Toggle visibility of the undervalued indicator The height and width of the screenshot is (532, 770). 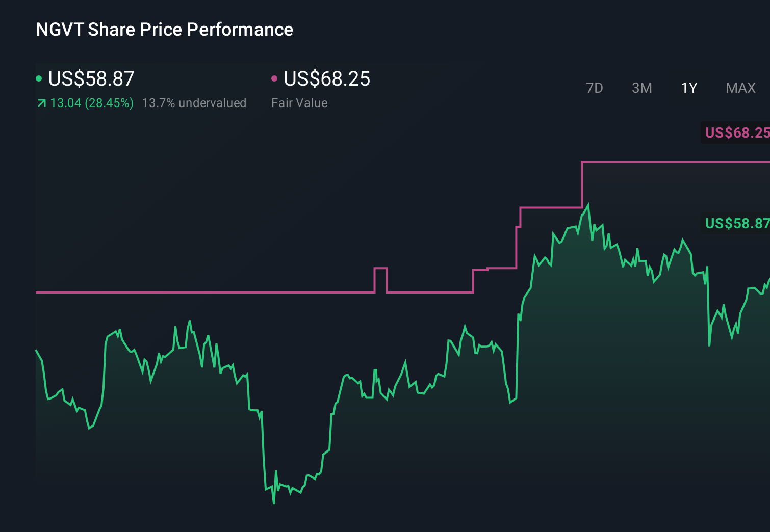click(194, 103)
